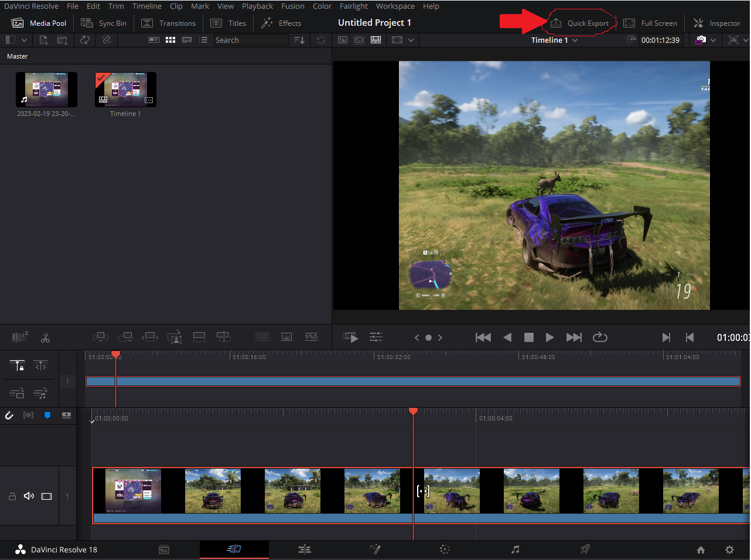Open the Deliver rocket page icon
This screenshot has height=560, width=751.
(585, 549)
